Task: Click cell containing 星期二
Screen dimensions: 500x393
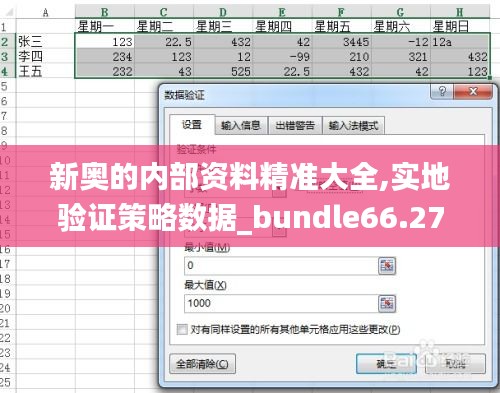Action: click(x=163, y=26)
